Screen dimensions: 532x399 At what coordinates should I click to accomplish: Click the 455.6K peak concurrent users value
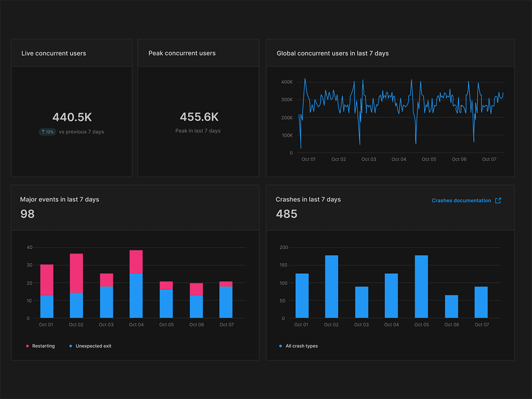199,117
